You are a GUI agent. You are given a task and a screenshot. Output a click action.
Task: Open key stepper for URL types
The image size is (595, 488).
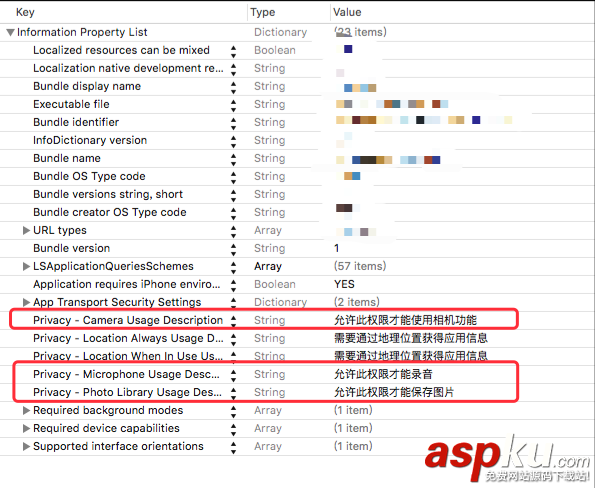point(233,231)
